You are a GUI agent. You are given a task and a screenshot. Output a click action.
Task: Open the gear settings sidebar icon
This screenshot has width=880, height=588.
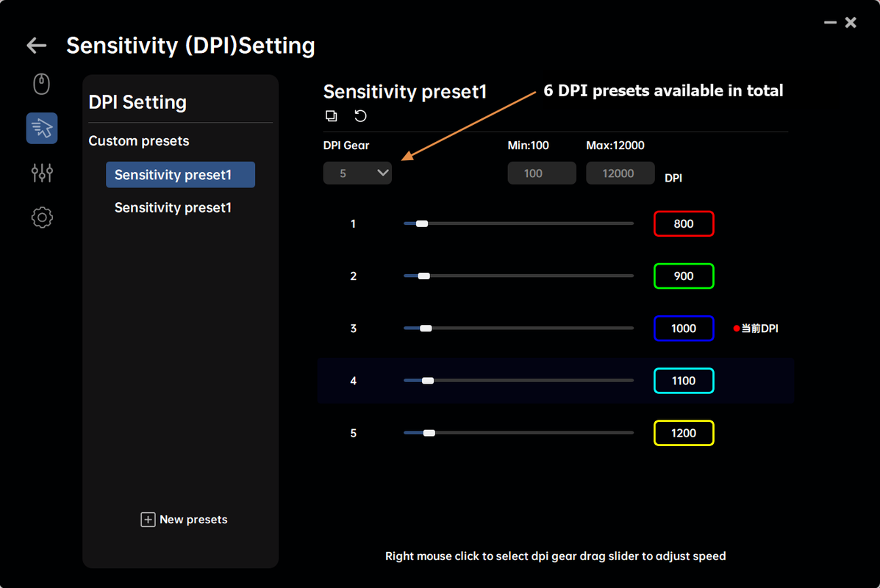point(41,217)
